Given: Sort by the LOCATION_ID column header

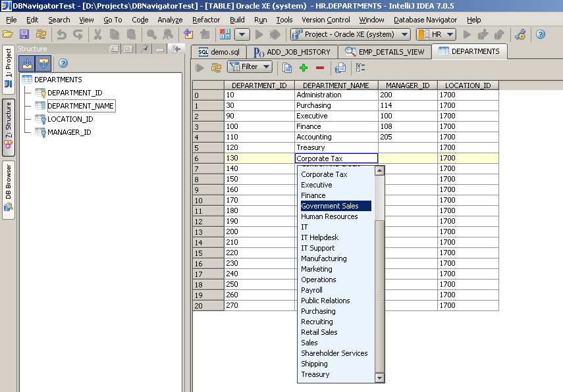Looking at the screenshot, I should pyautogui.click(x=468, y=86).
